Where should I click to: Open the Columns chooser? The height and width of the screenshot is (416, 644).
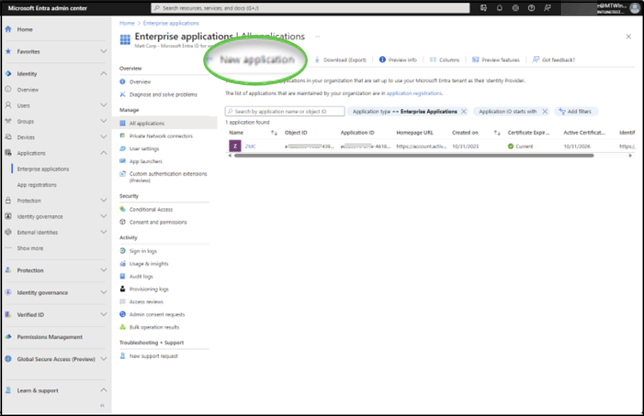tap(444, 60)
